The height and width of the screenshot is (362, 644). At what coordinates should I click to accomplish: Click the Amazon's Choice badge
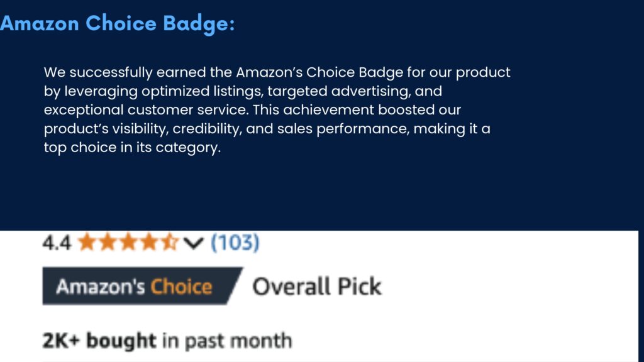(143, 286)
